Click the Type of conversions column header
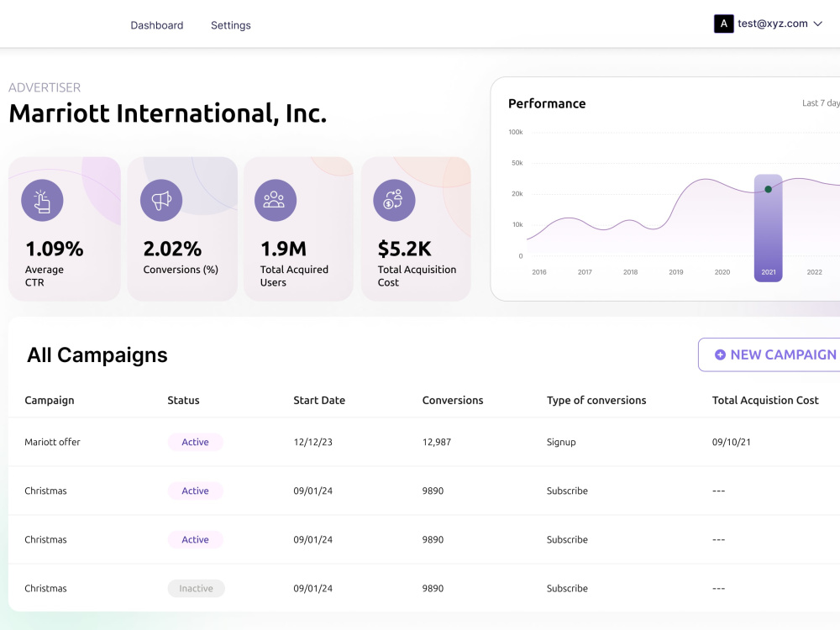 596,400
